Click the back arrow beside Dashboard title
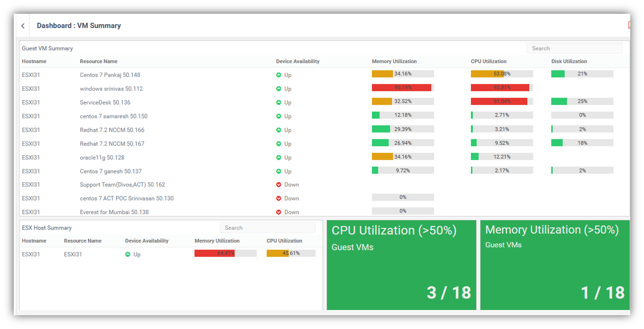644x329 pixels. [23, 26]
